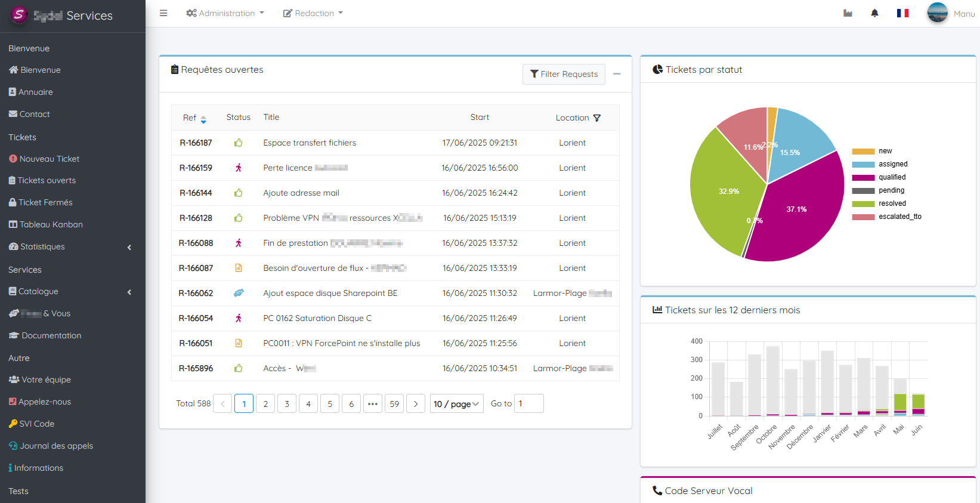Click the Ref column sort arrows

pos(203,119)
